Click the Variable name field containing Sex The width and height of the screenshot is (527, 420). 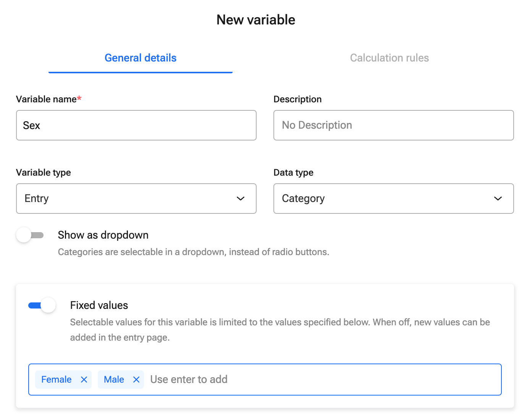[x=136, y=125]
